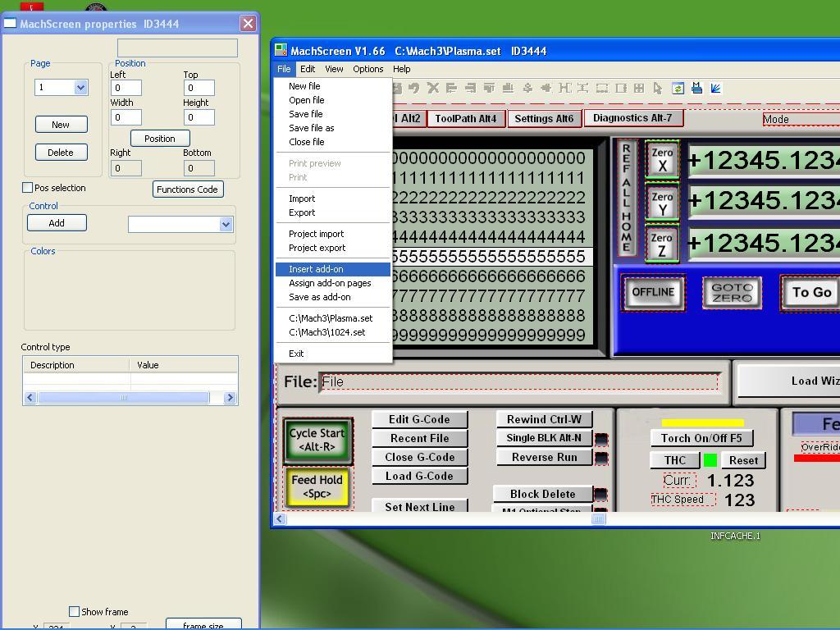Click the MachScreen horizontal scrollbar left arrow
The height and width of the screenshot is (630, 840).
click(280, 518)
